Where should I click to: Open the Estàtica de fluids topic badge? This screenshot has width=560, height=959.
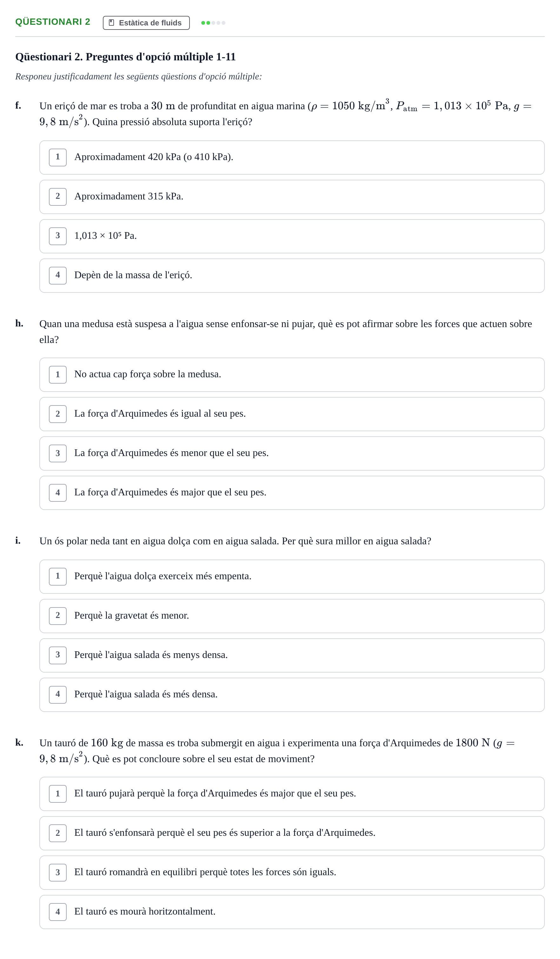[x=146, y=23]
